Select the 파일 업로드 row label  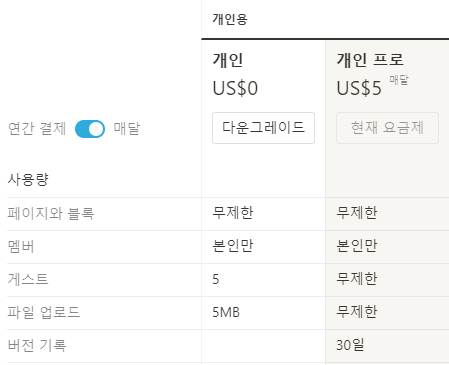tap(44, 313)
